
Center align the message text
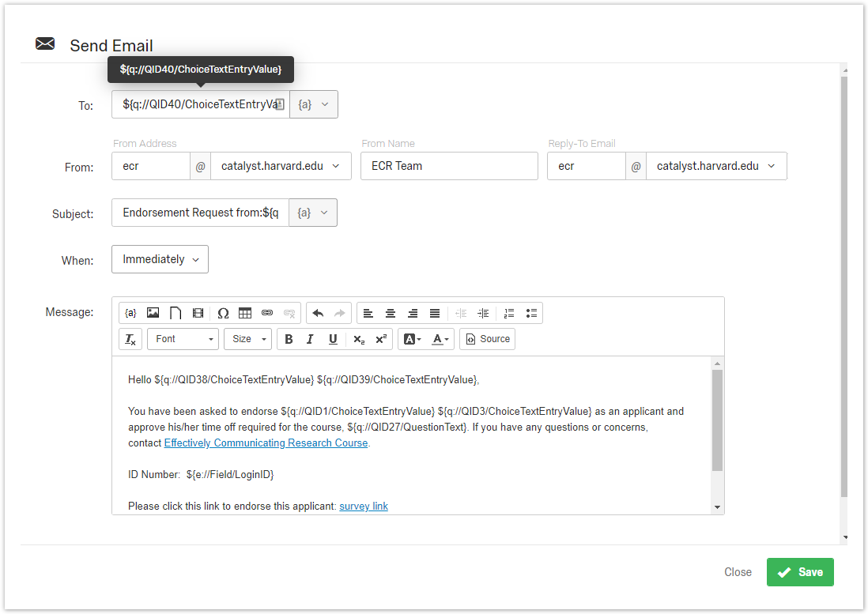pyautogui.click(x=391, y=314)
